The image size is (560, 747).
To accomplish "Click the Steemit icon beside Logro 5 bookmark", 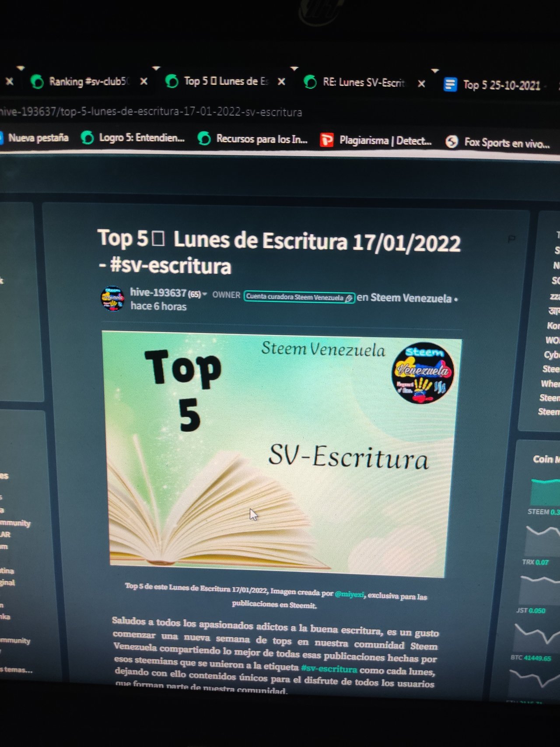I will pyautogui.click(x=87, y=138).
